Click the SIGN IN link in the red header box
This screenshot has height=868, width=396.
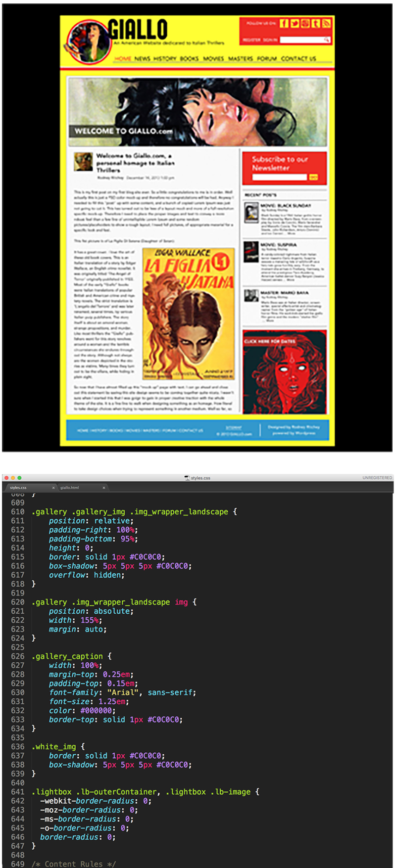click(x=270, y=40)
